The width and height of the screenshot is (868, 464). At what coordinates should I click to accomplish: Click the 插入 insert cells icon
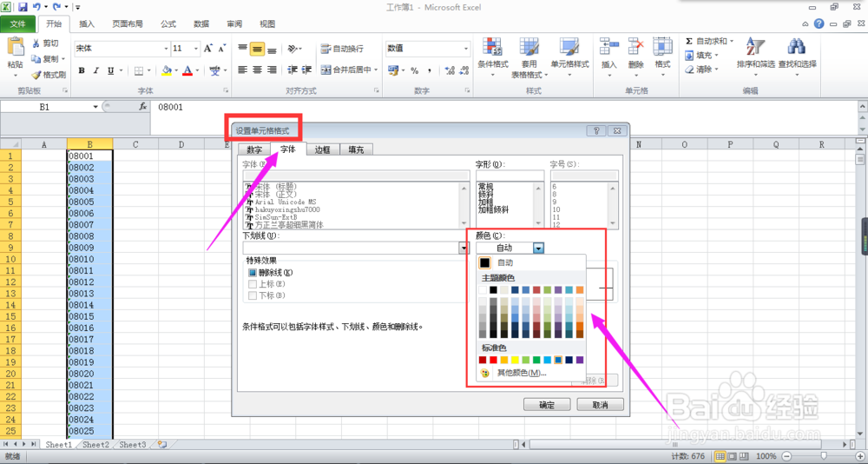tap(609, 47)
